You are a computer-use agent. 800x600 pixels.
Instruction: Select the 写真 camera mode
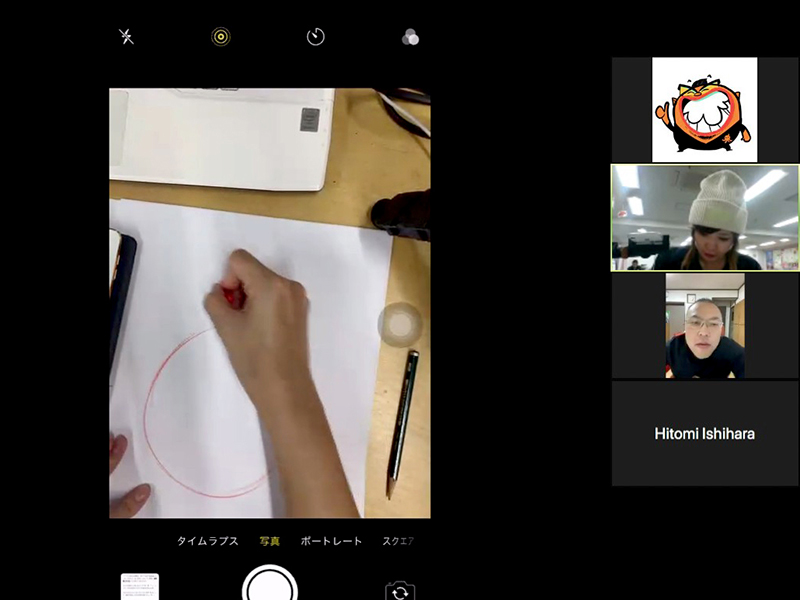269,541
